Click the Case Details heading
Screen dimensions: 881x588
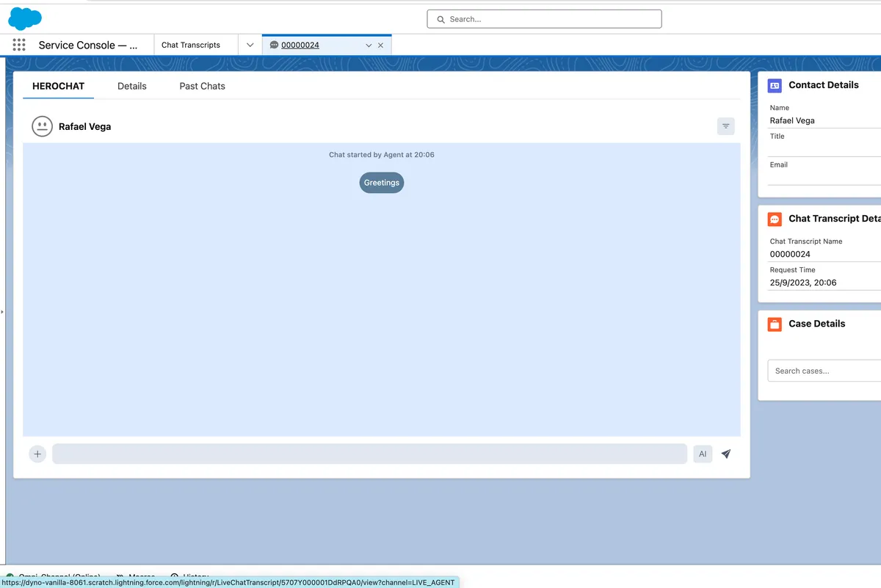[x=817, y=324]
